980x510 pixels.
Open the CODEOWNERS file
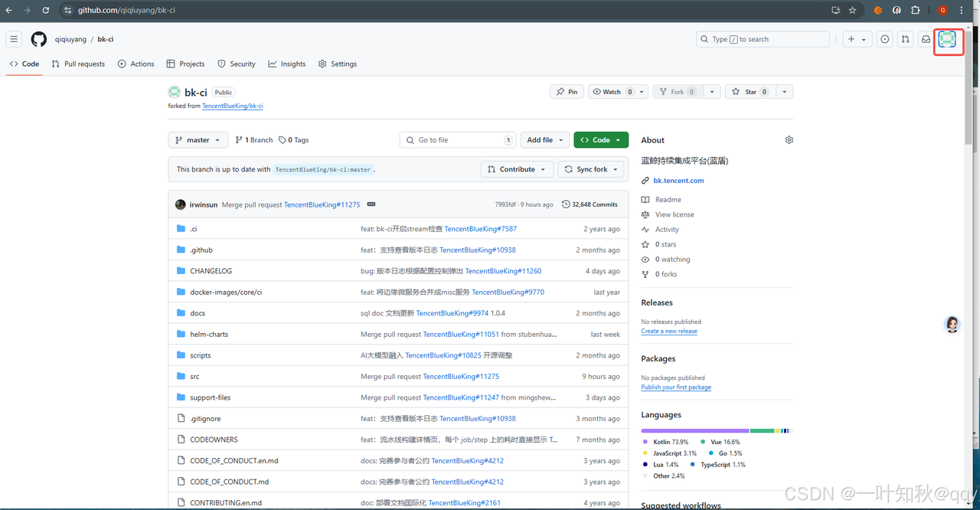pyautogui.click(x=214, y=440)
